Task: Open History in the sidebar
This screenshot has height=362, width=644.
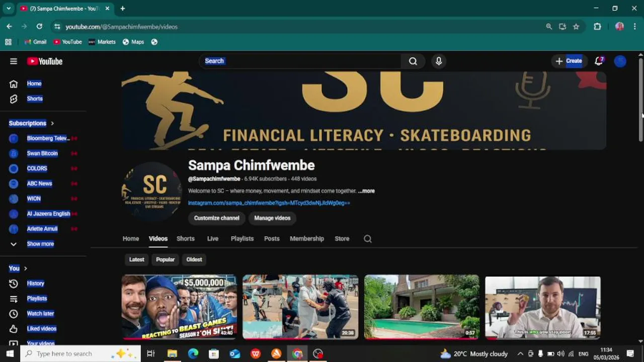Action: [x=35, y=284]
